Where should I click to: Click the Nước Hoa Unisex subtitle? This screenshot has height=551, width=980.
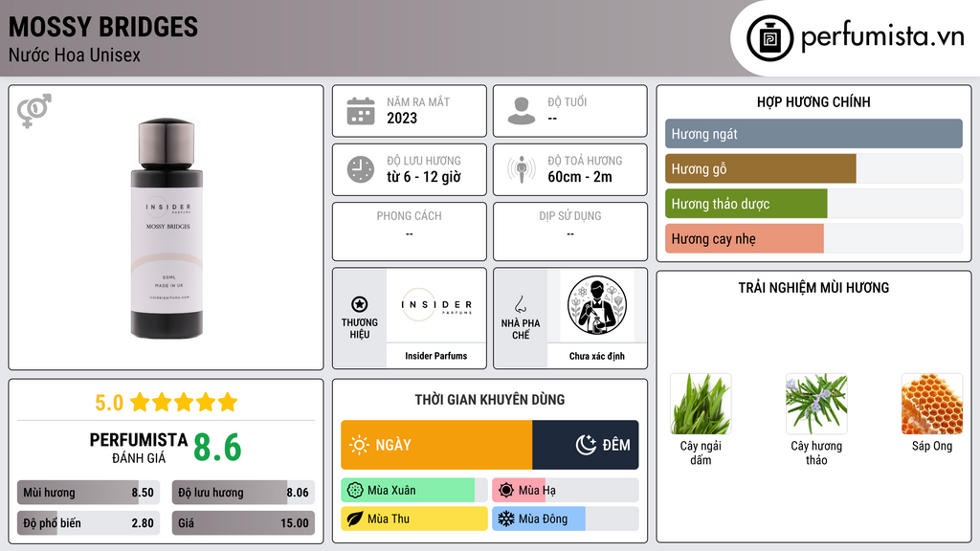75,55
